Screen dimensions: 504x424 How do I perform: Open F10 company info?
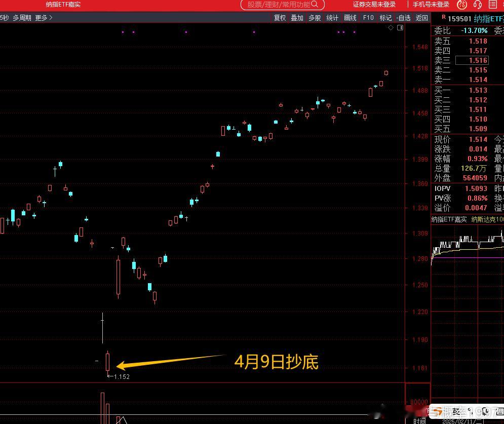coord(368,18)
